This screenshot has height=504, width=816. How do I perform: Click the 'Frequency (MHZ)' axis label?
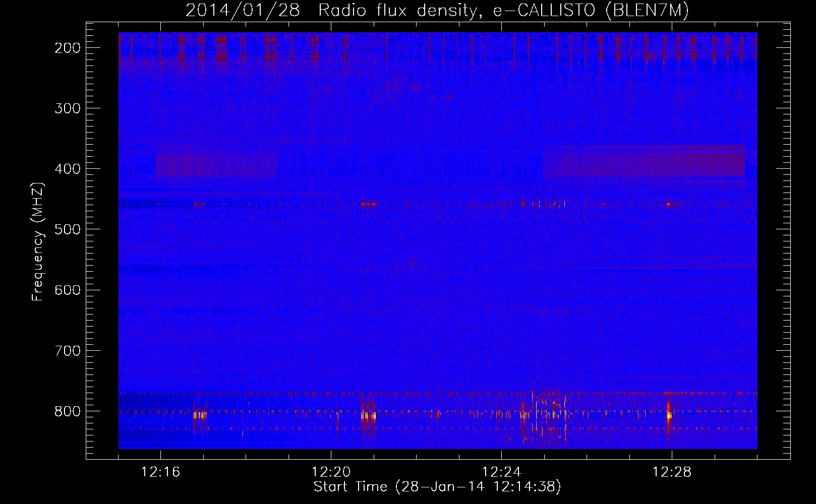(38, 241)
